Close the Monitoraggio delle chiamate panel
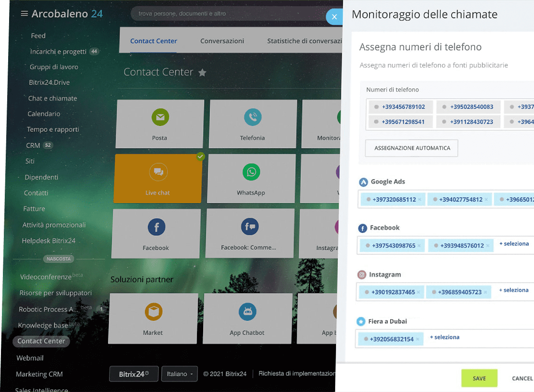The height and width of the screenshot is (392, 534). [x=334, y=17]
